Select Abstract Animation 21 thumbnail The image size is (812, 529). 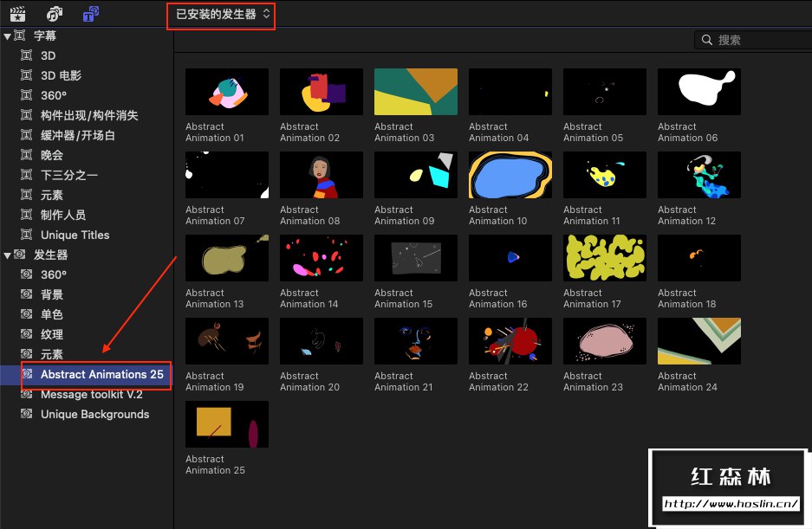[x=416, y=341]
